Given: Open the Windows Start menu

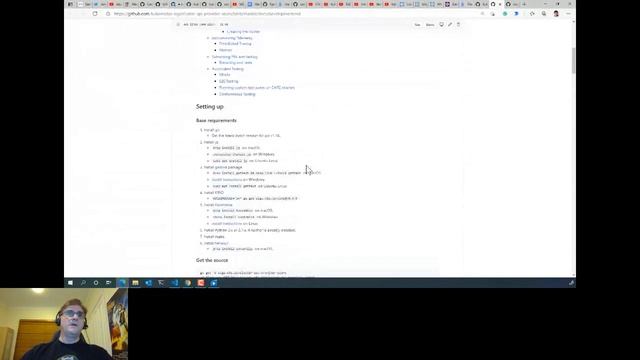Looking at the screenshot, I should tap(70, 282).
